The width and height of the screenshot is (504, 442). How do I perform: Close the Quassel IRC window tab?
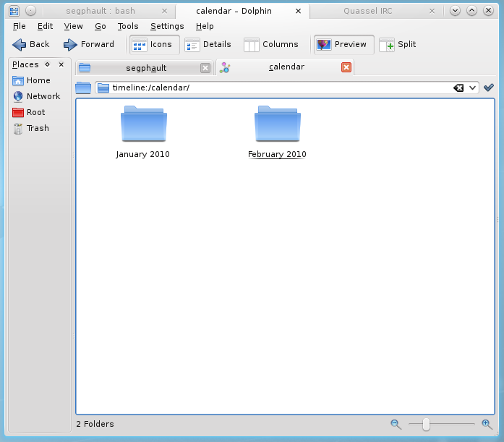tap(432, 12)
